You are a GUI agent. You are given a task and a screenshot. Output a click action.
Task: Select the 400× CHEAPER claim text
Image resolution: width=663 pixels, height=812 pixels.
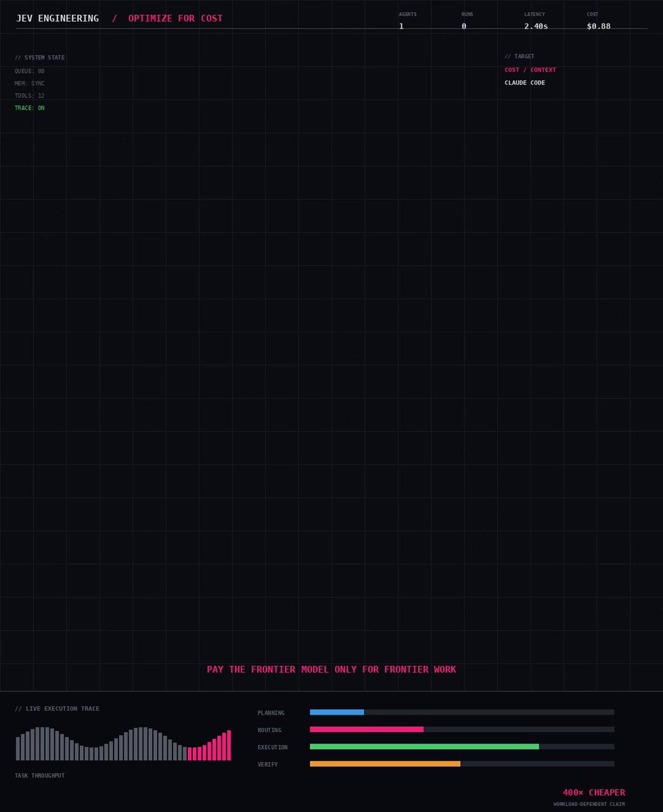coord(594,792)
